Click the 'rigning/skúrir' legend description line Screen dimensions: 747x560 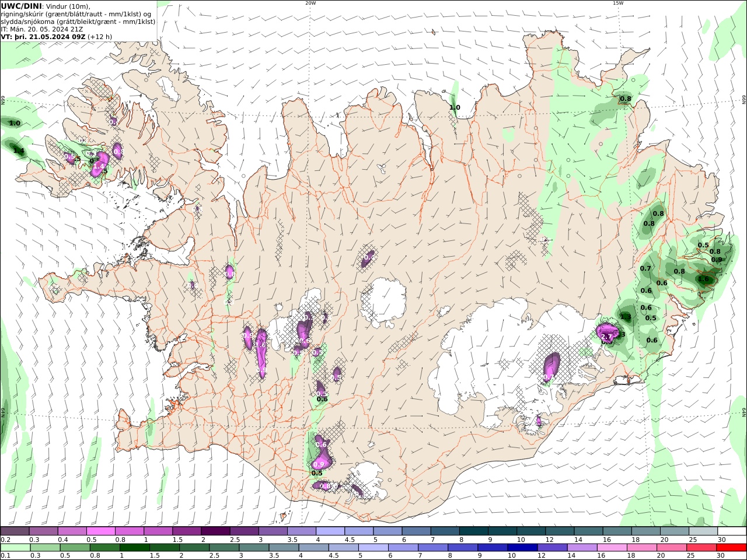click(76, 14)
